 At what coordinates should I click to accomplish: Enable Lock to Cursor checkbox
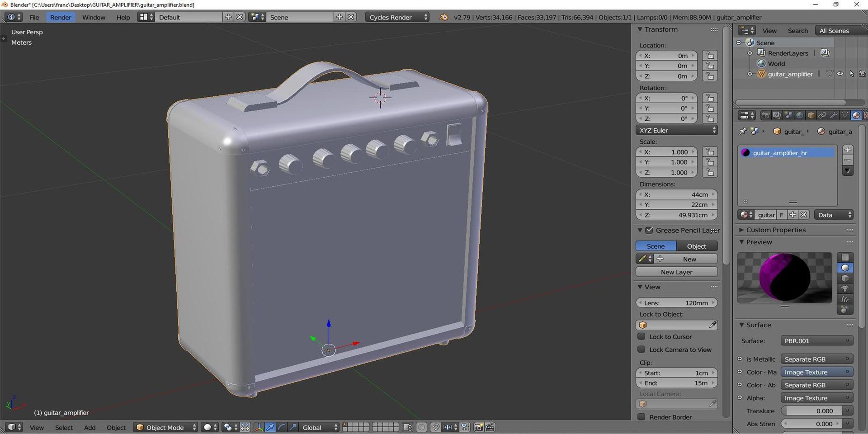tap(641, 336)
